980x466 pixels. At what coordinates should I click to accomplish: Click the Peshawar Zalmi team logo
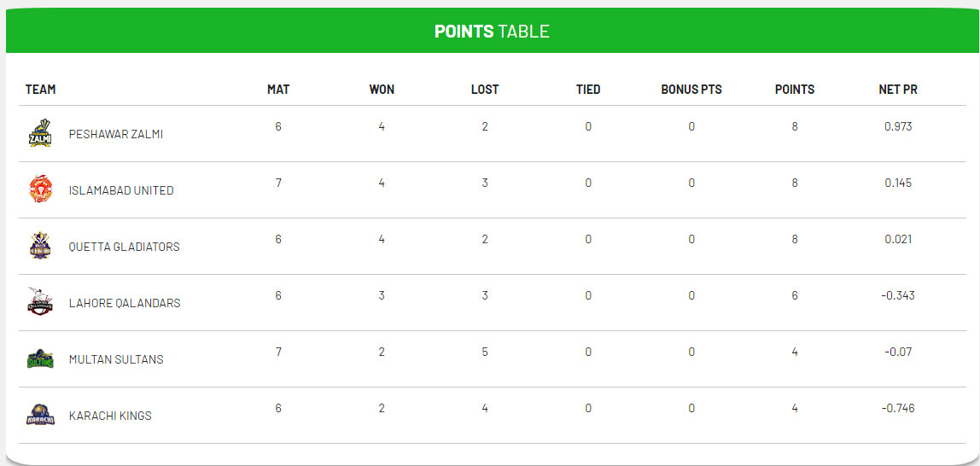[x=40, y=133]
